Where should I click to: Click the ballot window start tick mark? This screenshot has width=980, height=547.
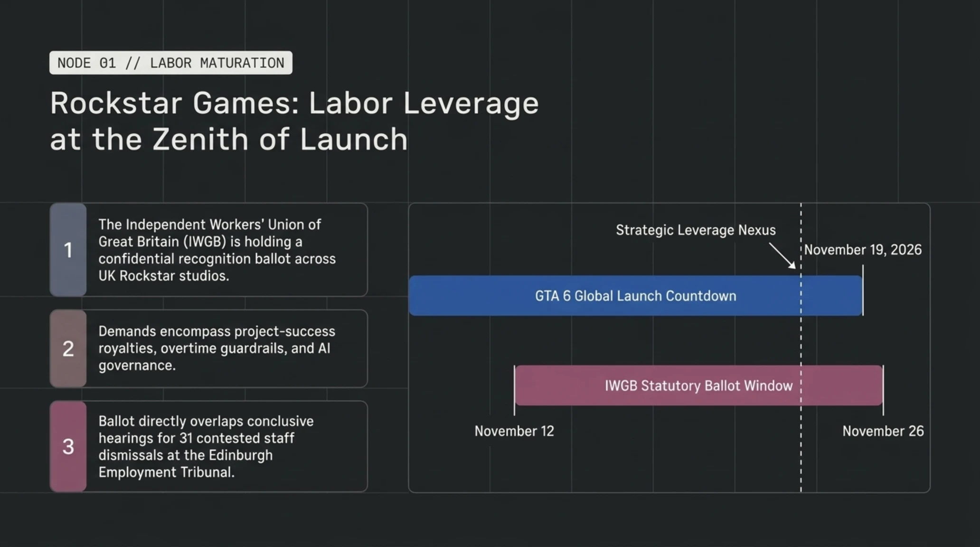(514, 390)
